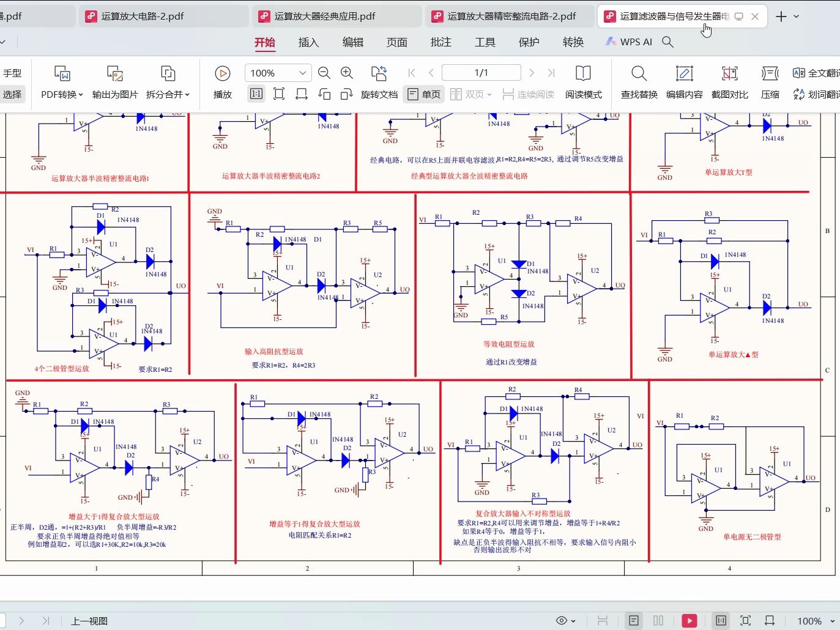
Task: Open the 编辑 ribbon tab
Action: pos(353,42)
